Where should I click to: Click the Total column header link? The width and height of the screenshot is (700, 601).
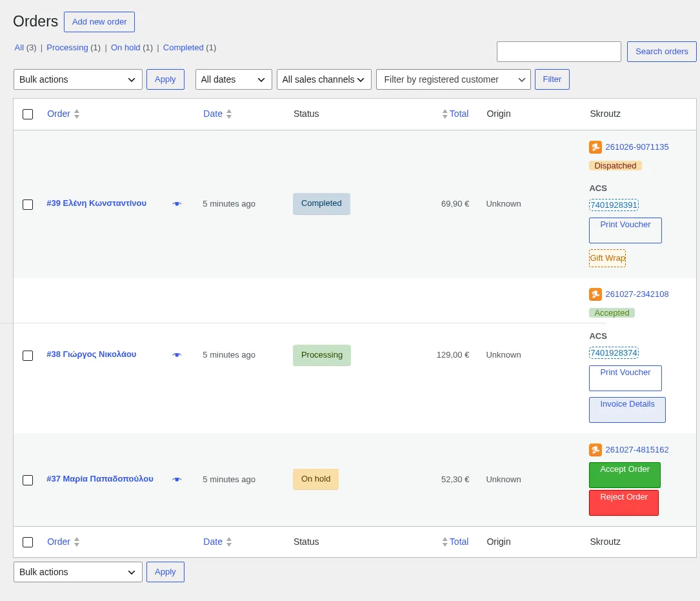[x=459, y=114]
